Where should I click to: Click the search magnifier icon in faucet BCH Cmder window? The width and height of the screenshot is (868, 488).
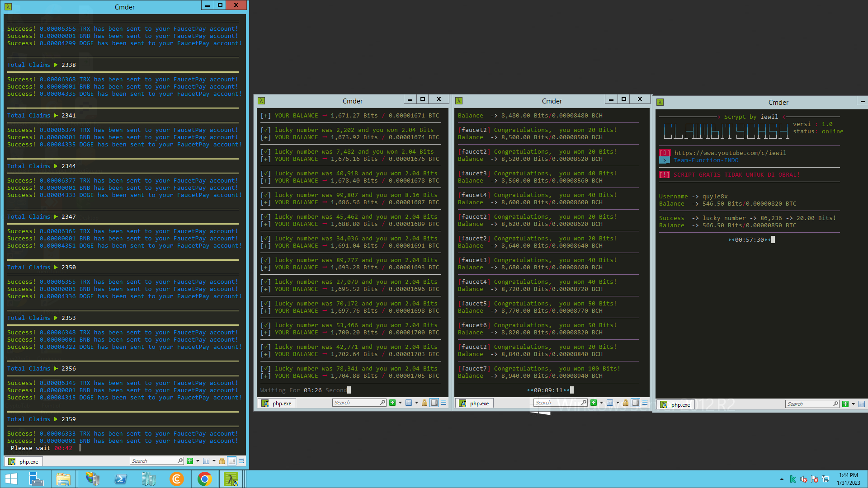pyautogui.click(x=584, y=403)
